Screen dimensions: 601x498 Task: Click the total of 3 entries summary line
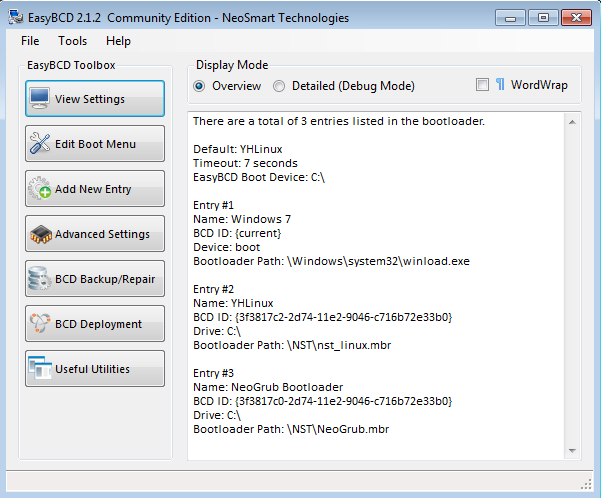pos(339,121)
